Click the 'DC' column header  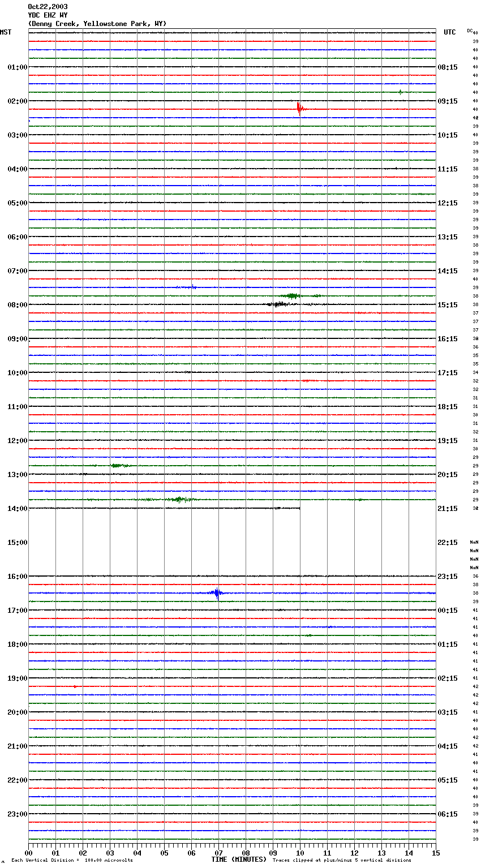(470, 31)
